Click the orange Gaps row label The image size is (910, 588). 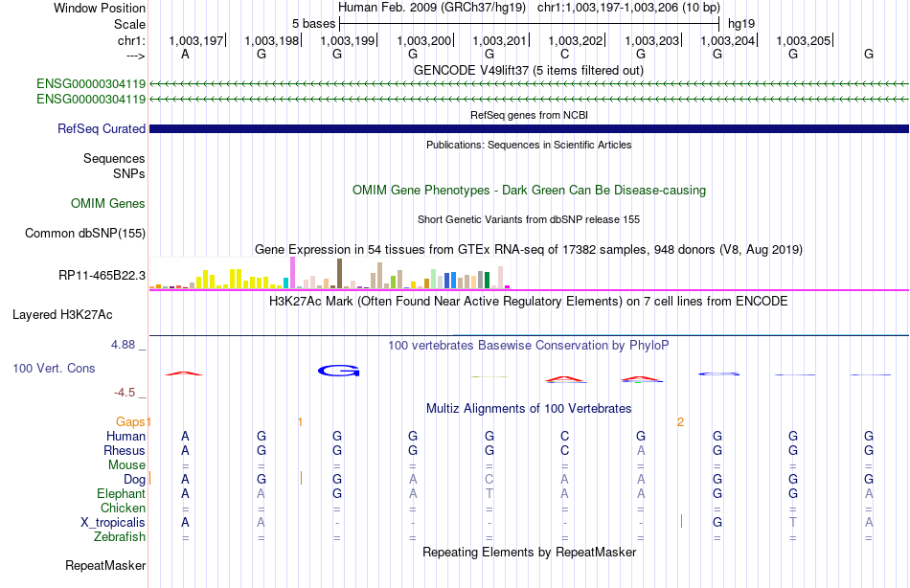coord(130,422)
